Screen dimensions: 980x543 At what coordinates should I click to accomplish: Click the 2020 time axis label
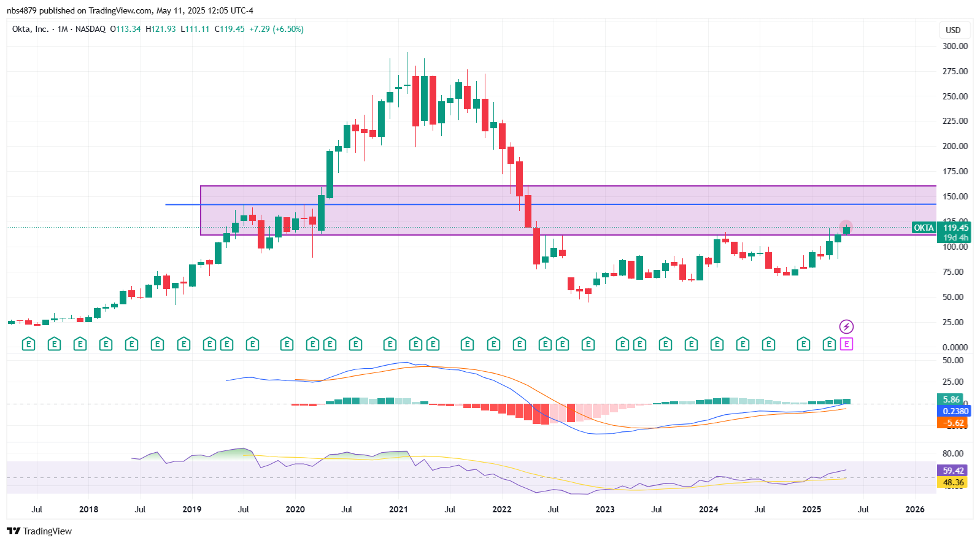(295, 509)
